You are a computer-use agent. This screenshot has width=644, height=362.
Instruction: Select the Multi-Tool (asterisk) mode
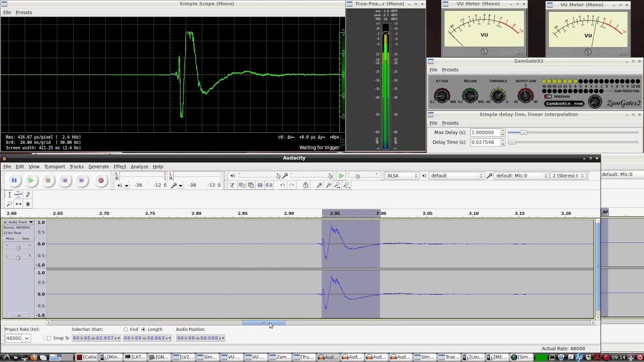pyautogui.click(x=28, y=204)
